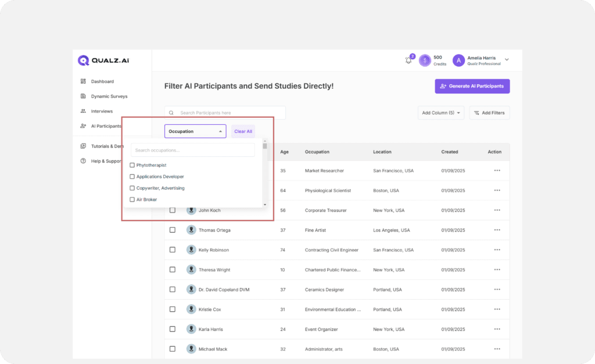Image resolution: width=595 pixels, height=364 pixels.
Task: Click the search magnifier icon
Action: [171, 113]
